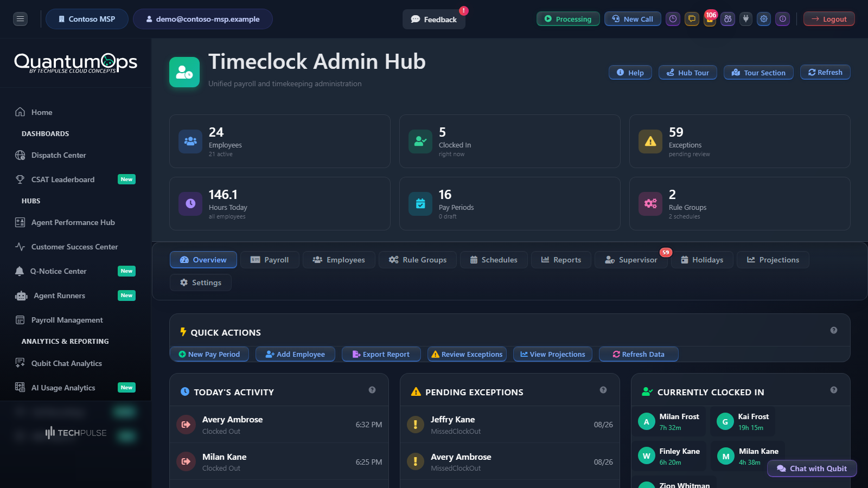Click the Employees group icon in stats card
Image resolution: width=868 pixels, height=488 pixels.
[x=190, y=142]
